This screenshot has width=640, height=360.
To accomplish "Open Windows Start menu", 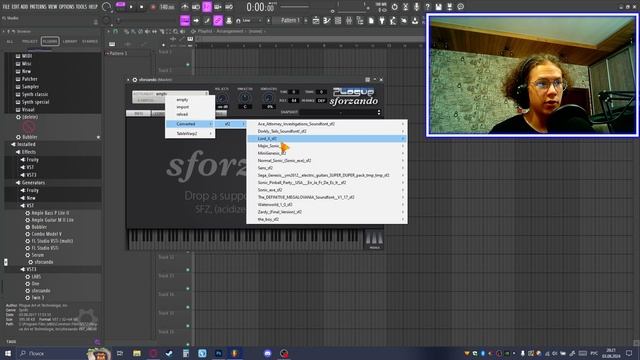I will coord(8,353).
